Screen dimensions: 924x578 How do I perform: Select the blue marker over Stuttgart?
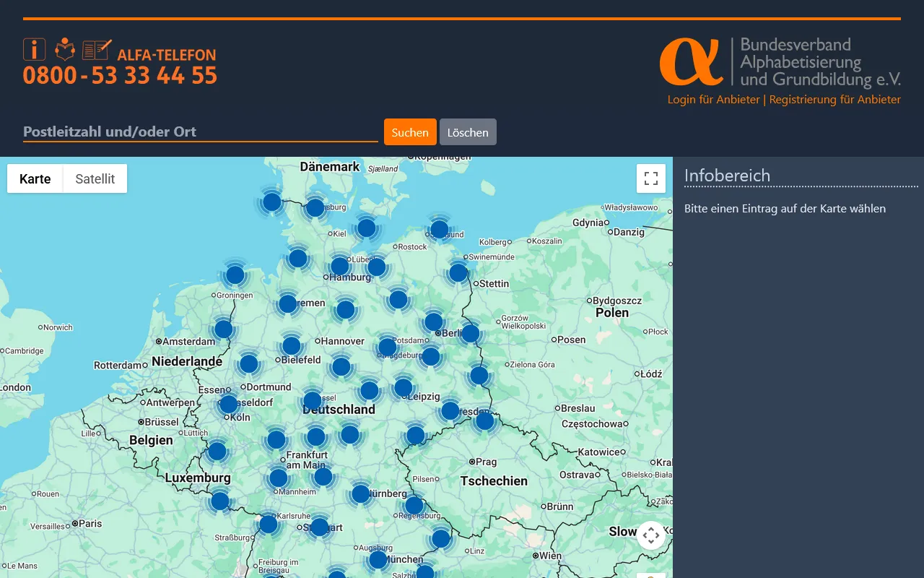coord(320,527)
